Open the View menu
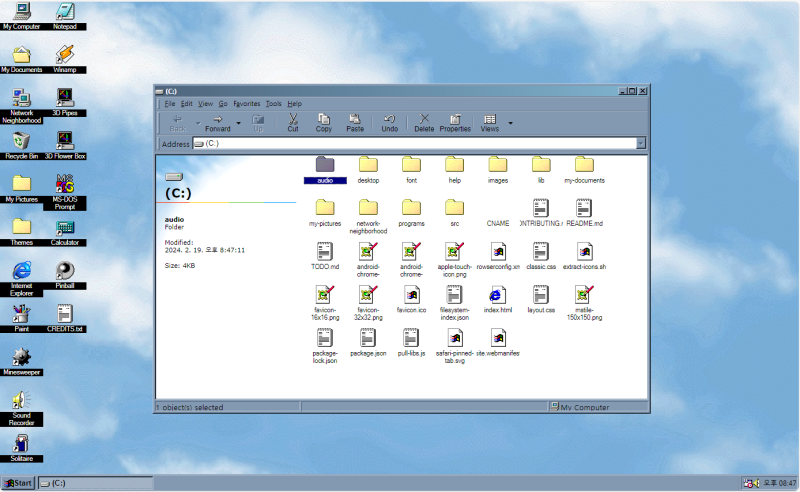Viewport: 800px width, 492px height. tap(206, 104)
